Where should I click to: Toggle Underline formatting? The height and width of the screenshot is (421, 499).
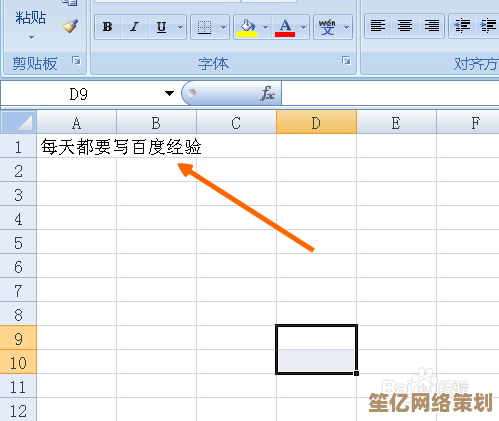pos(161,27)
